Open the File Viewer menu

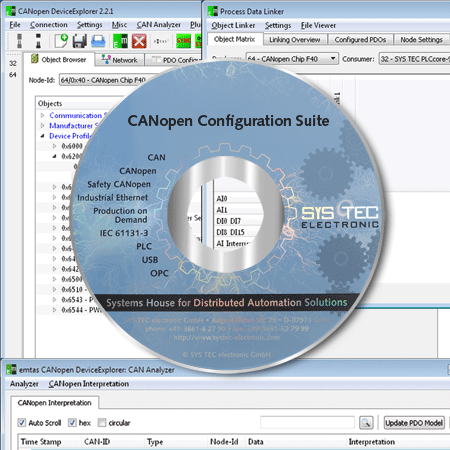click(318, 25)
